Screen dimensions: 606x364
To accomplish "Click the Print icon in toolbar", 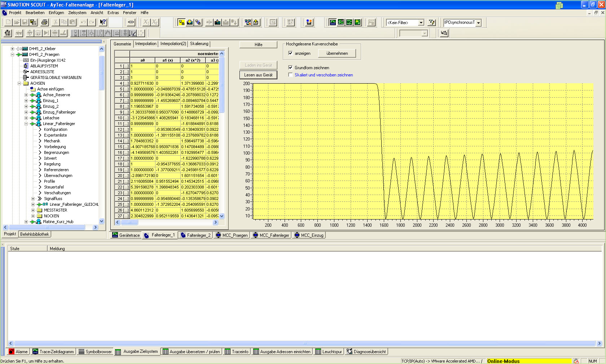I will coord(44,22).
